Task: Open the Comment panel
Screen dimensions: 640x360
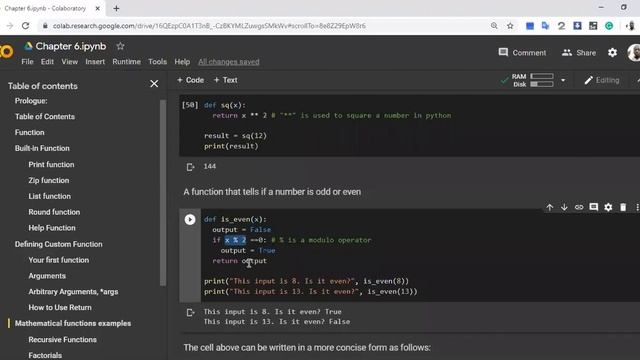Action: click(522, 53)
